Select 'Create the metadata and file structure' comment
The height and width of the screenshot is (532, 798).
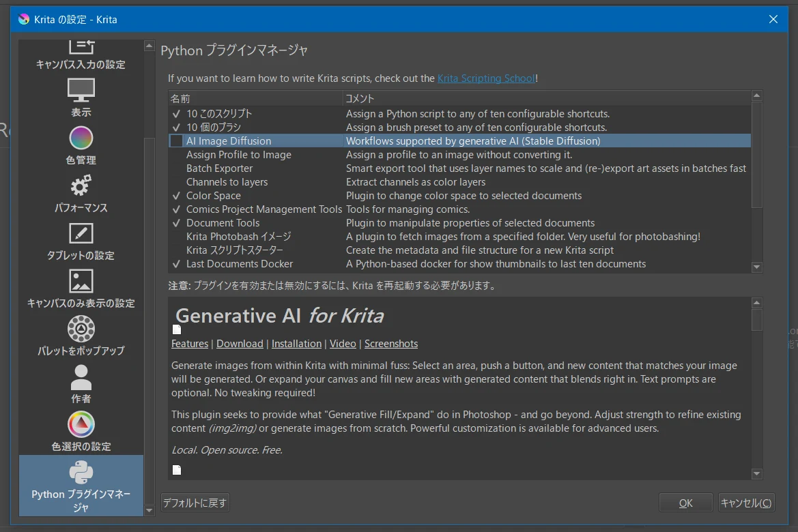pos(480,250)
